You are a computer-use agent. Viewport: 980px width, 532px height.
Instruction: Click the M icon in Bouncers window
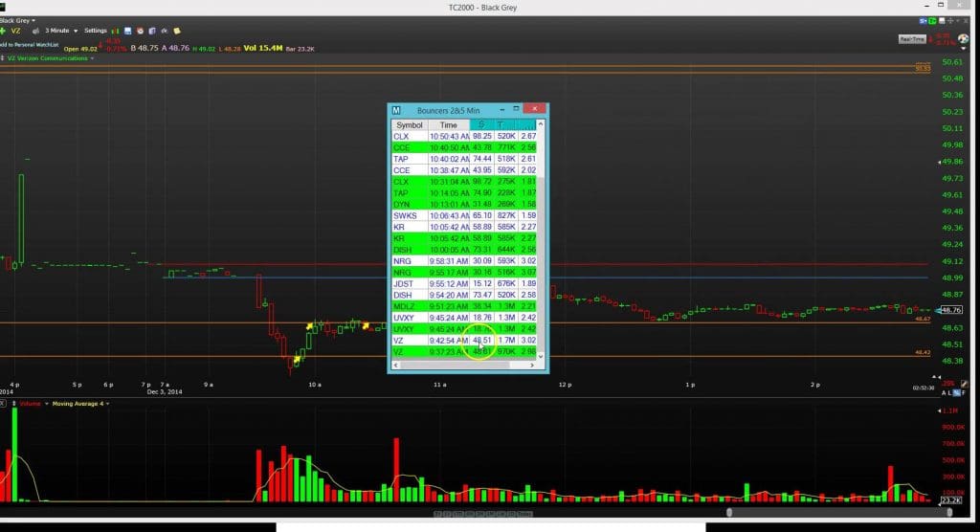(396, 111)
